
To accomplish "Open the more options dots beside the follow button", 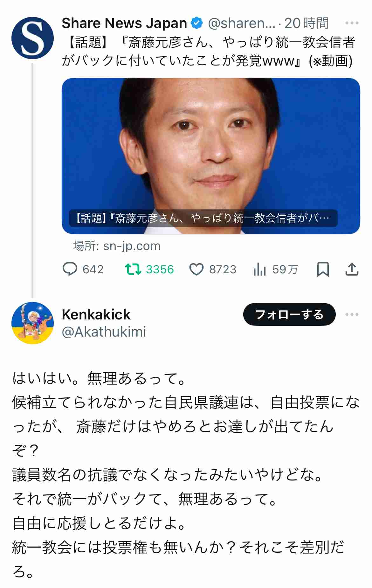I will click(352, 314).
